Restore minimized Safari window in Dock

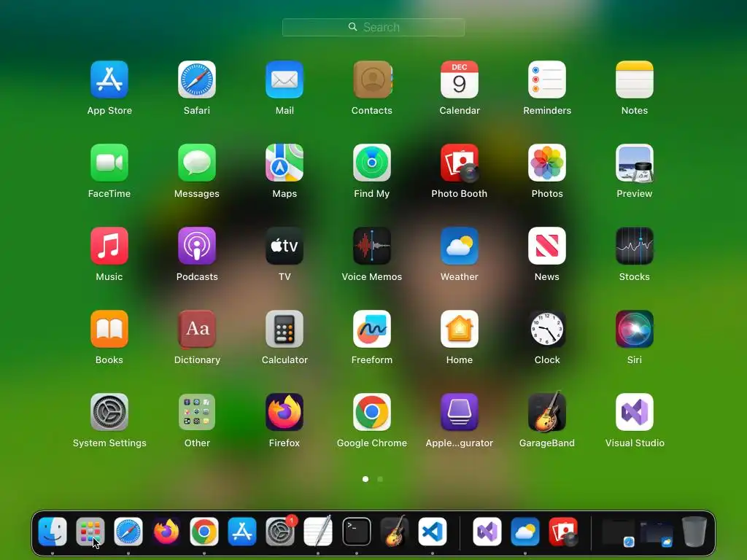(618, 532)
